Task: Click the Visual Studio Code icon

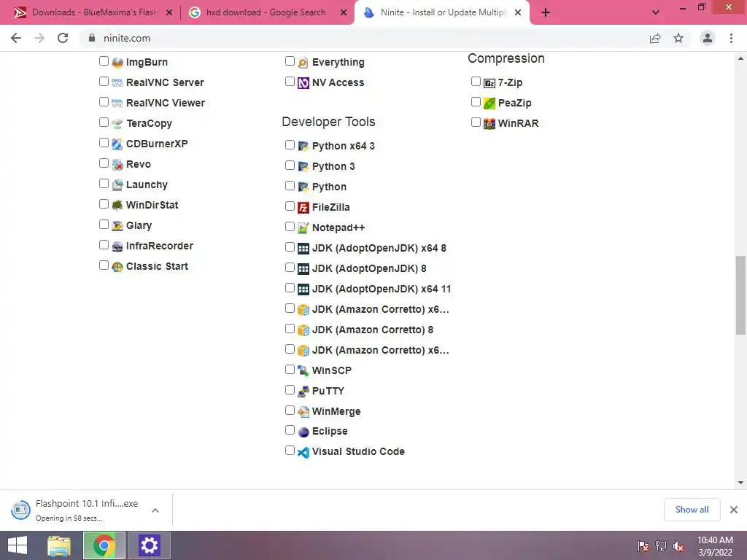Action: point(303,452)
